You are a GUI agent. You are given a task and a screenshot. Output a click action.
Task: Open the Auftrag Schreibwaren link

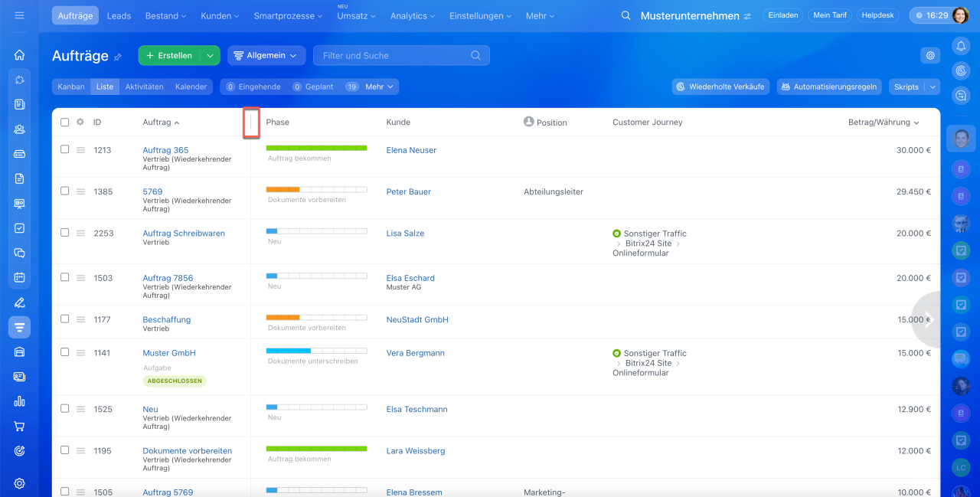[x=184, y=234]
